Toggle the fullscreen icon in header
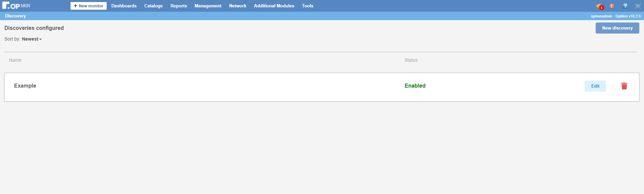Image resolution: width=644 pixels, height=194 pixels. click(638, 6)
